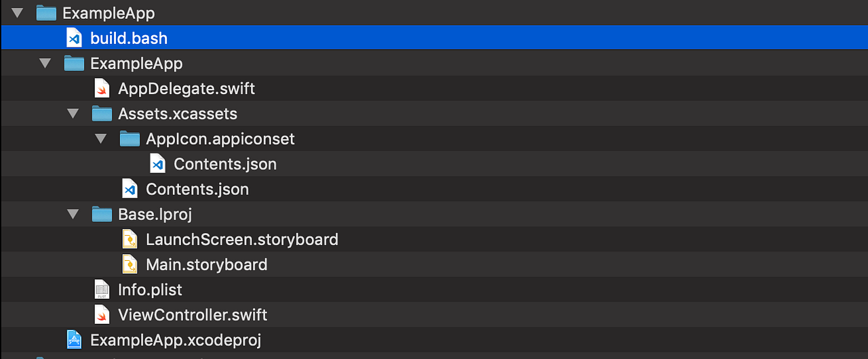Click the Swift icon beside AppDelegate.swift
The image size is (868, 359).
point(102,88)
